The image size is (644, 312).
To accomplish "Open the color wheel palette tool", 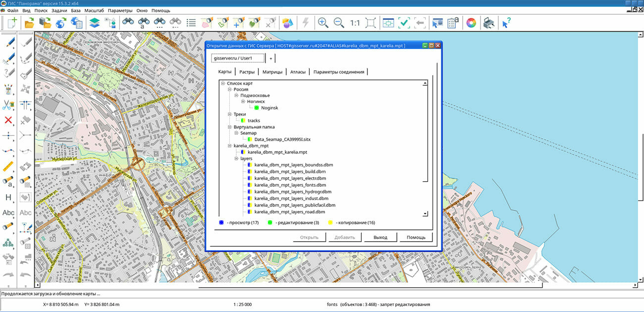I will click(471, 23).
